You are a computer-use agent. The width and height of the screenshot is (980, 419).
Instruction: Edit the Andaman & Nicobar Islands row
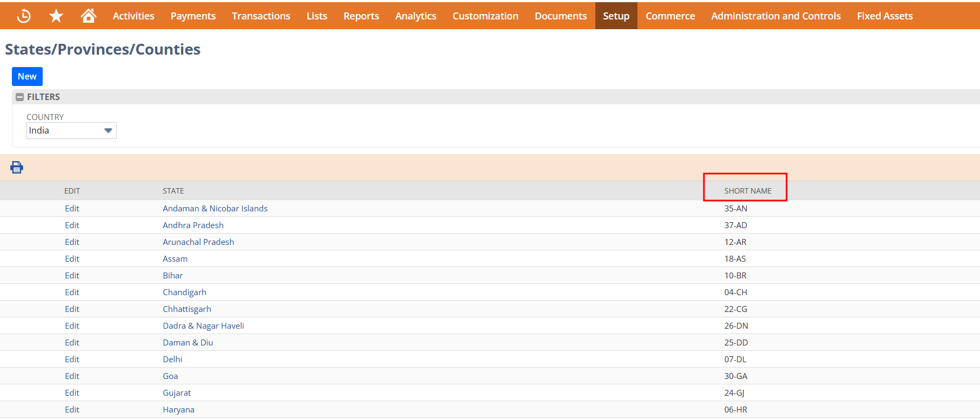[72, 209]
